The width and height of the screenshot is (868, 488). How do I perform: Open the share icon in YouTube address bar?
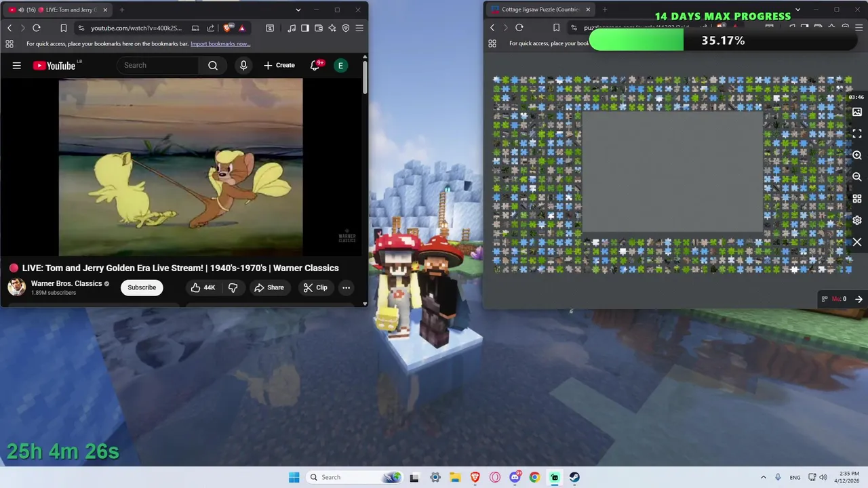[x=210, y=28]
